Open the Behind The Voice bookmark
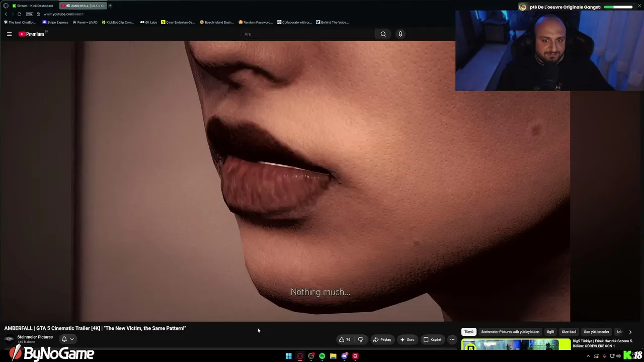Viewport: 644px width, 362px height. [332, 22]
